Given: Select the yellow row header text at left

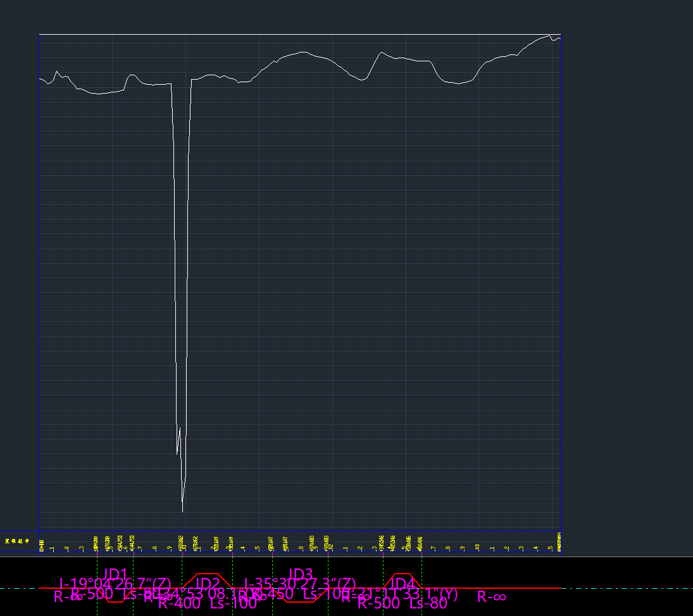Looking at the screenshot, I should pyautogui.click(x=18, y=541).
